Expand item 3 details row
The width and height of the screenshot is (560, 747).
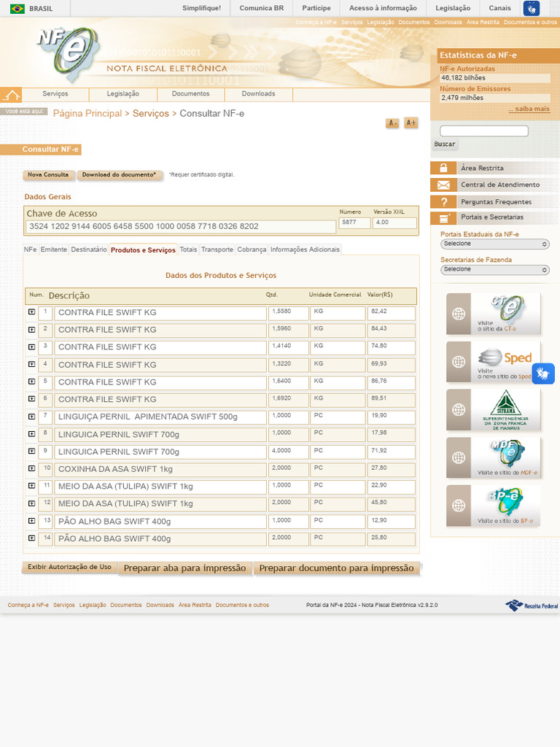[31, 347]
